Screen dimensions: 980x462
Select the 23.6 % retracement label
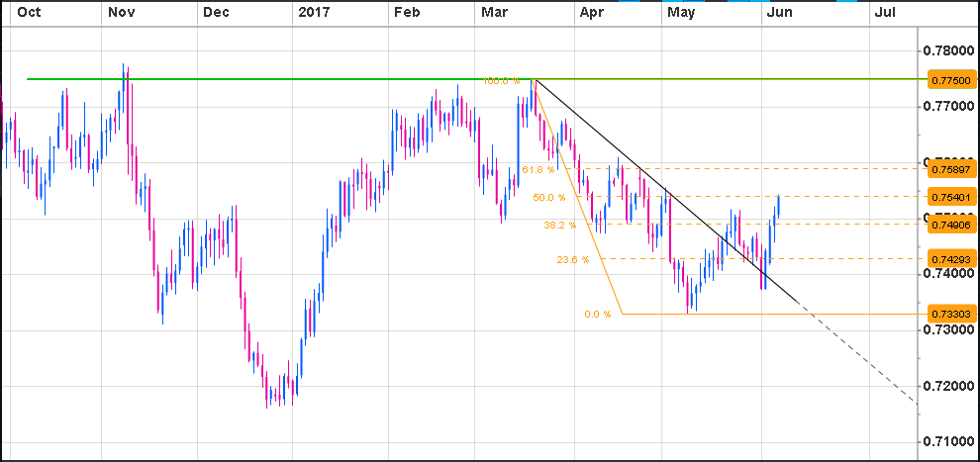[x=572, y=260]
